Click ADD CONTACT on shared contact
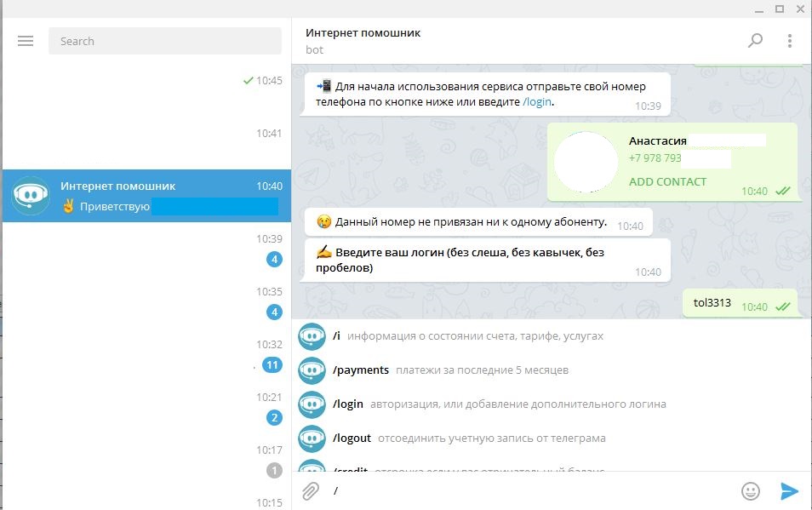The image size is (812, 510). [667, 181]
